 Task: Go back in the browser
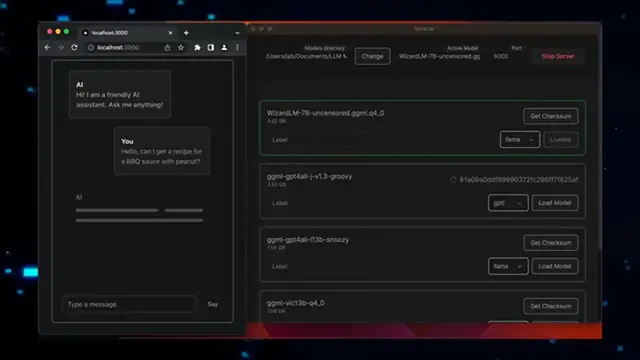click(x=48, y=48)
